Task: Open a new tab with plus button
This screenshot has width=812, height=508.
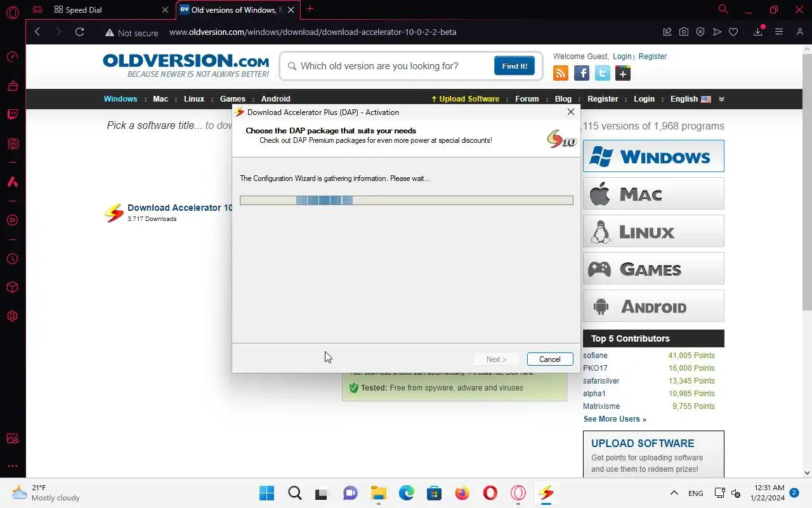Action: coord(310,10)
